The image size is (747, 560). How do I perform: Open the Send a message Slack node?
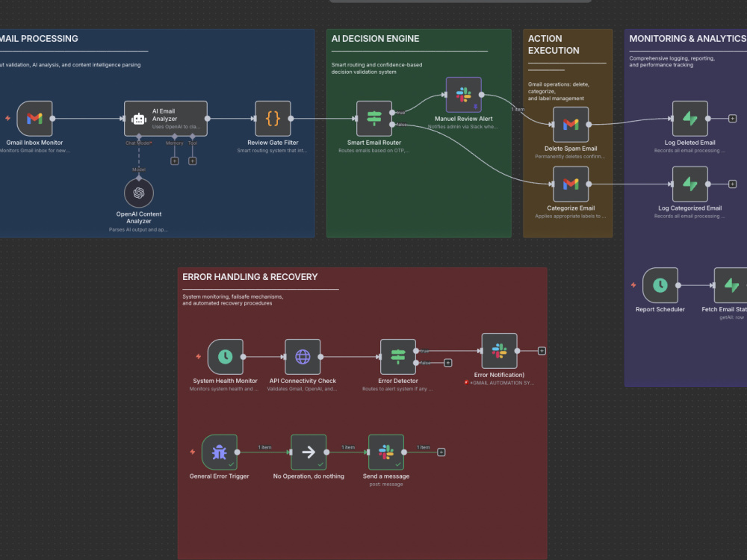pos(386,452)
